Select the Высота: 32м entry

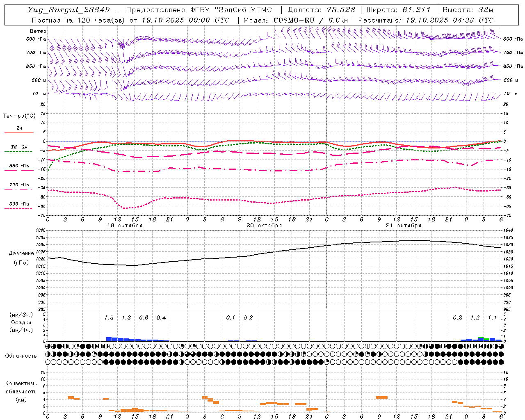coord(467,10)
